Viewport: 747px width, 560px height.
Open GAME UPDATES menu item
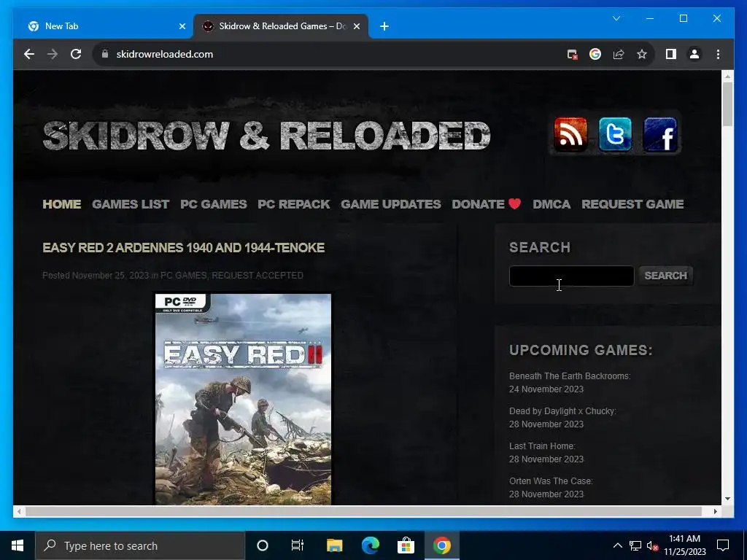pyautogui.click(x=391, y=204)
